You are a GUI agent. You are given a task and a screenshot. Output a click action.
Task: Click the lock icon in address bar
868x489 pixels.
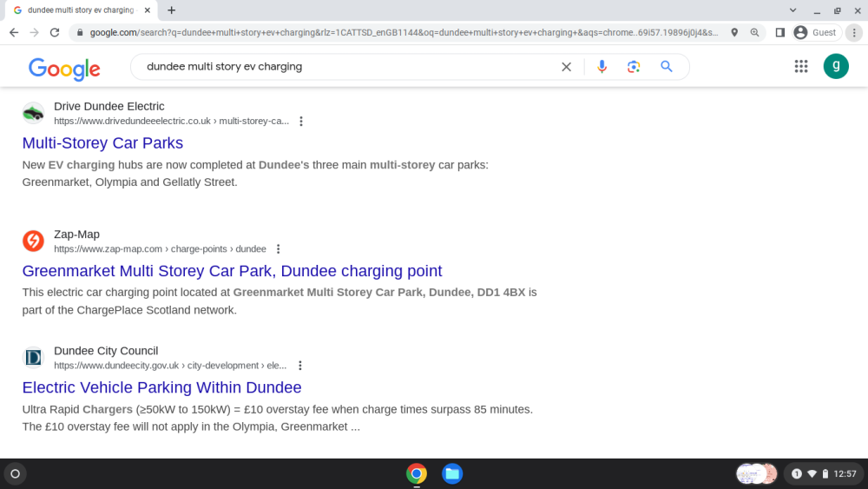(x=80, y=33)
